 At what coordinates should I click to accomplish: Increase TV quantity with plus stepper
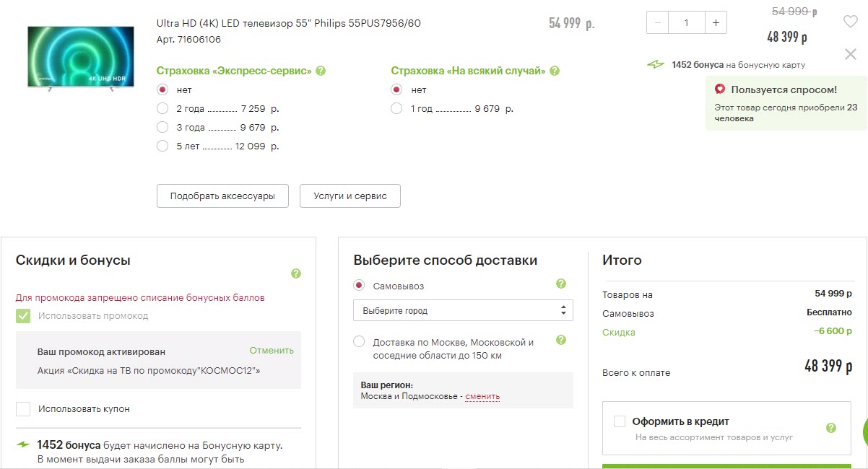coord(715,22)
